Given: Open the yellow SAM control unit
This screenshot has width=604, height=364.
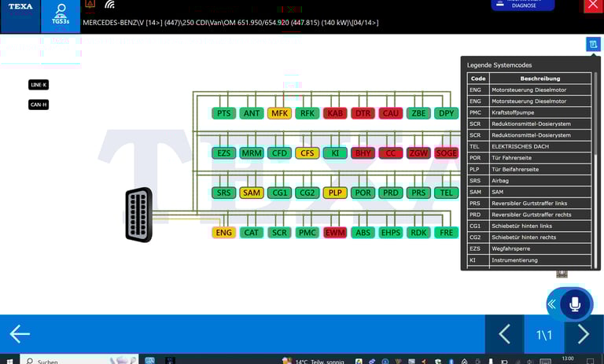Looking at the screenshot, I should tap(252, 193).
